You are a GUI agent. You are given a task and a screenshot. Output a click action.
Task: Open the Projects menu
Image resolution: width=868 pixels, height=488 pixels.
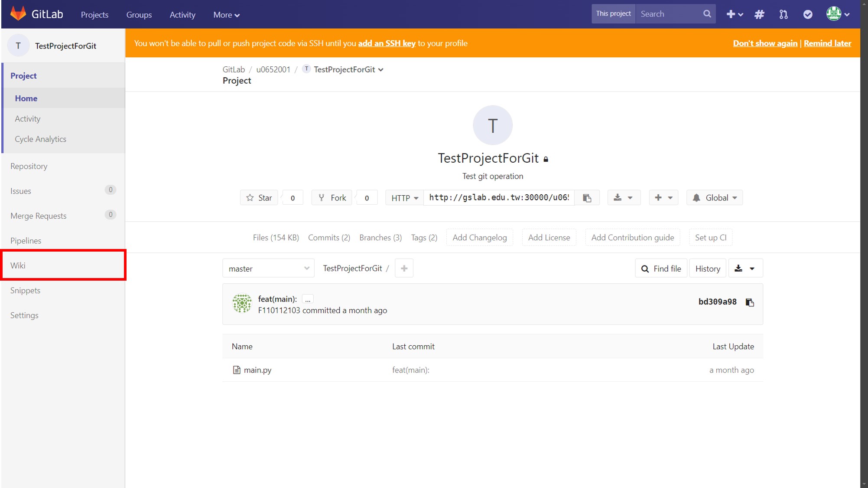click(x=94, y=14)
